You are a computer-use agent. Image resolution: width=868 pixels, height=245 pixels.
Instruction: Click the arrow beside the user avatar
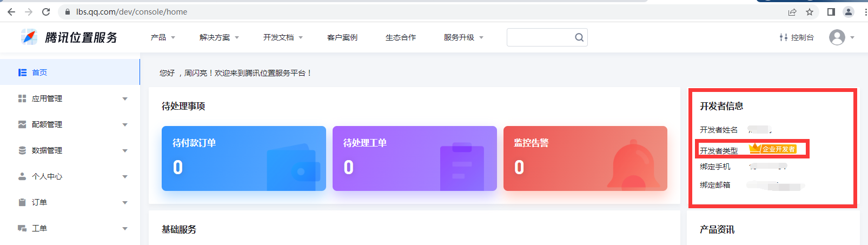pos(852,38)
